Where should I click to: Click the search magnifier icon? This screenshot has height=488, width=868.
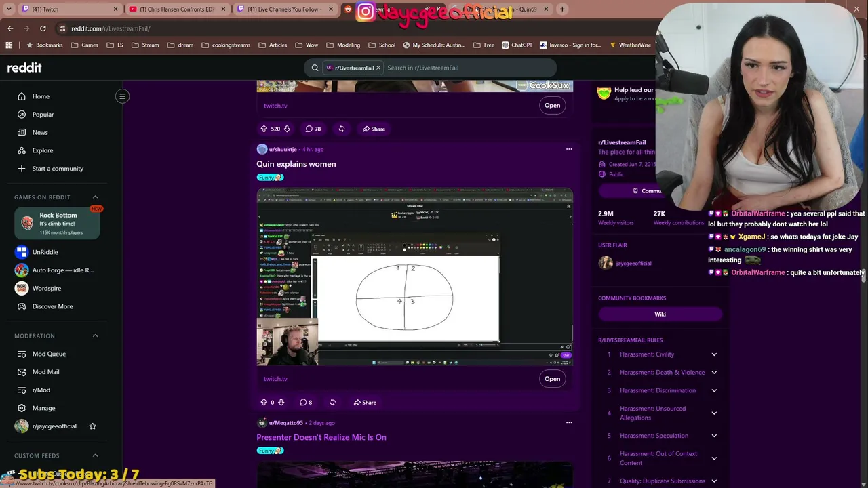(315, 68)
